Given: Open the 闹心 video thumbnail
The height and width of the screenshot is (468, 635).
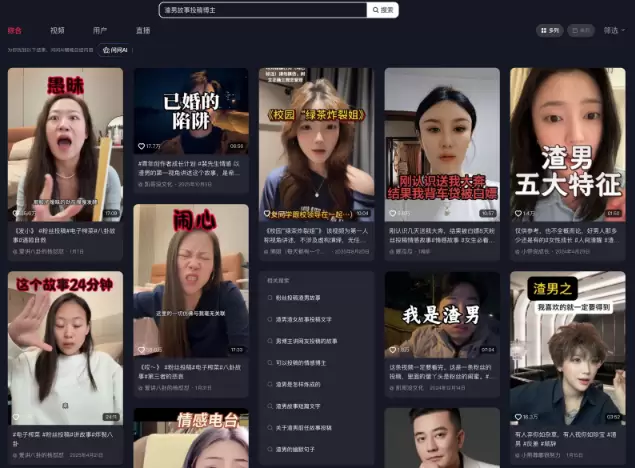Looking at the screenshot, I should [x=191, y=281].
